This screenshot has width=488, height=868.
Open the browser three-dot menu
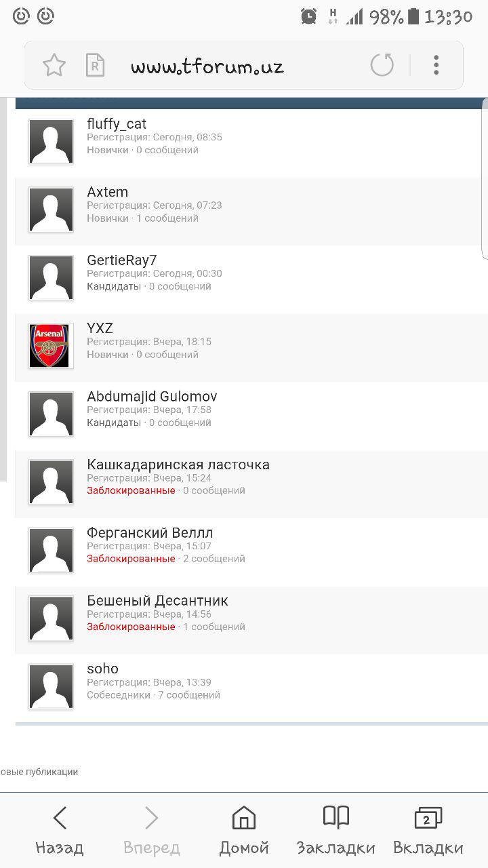click(x=436, y=65)
